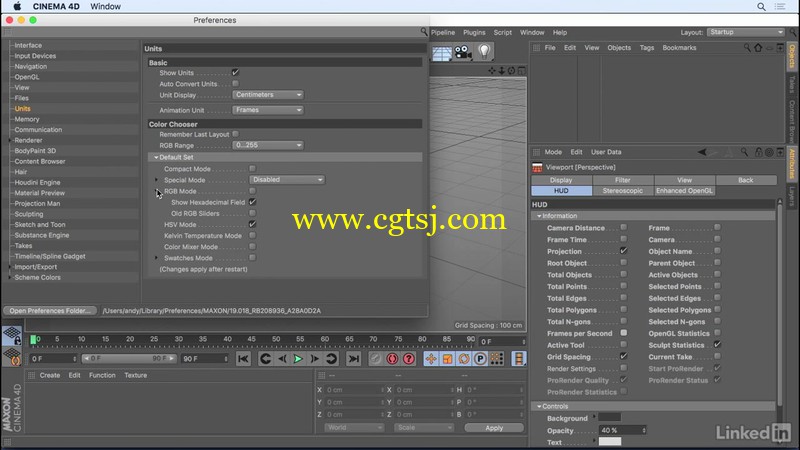Go to next key icon
800x450 pixels.
click(x=332, y=359)
